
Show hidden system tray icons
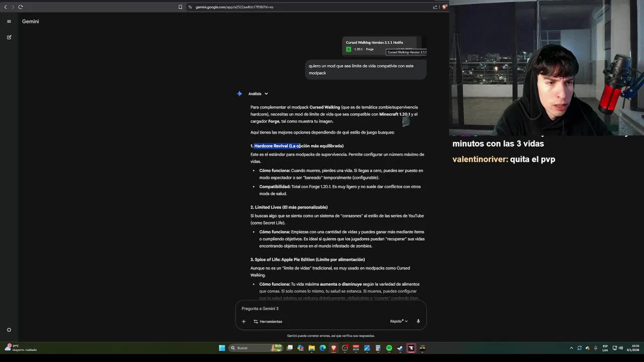point(572,348)
